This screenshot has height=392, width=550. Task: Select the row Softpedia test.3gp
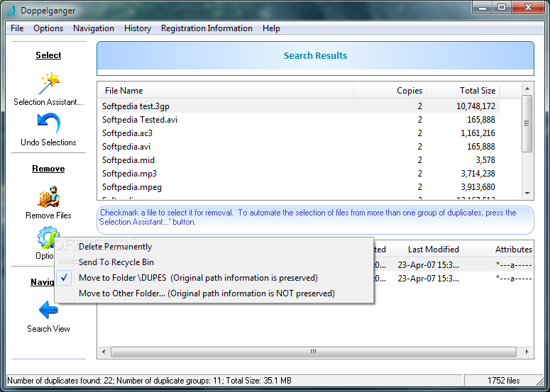click(300, 106)
